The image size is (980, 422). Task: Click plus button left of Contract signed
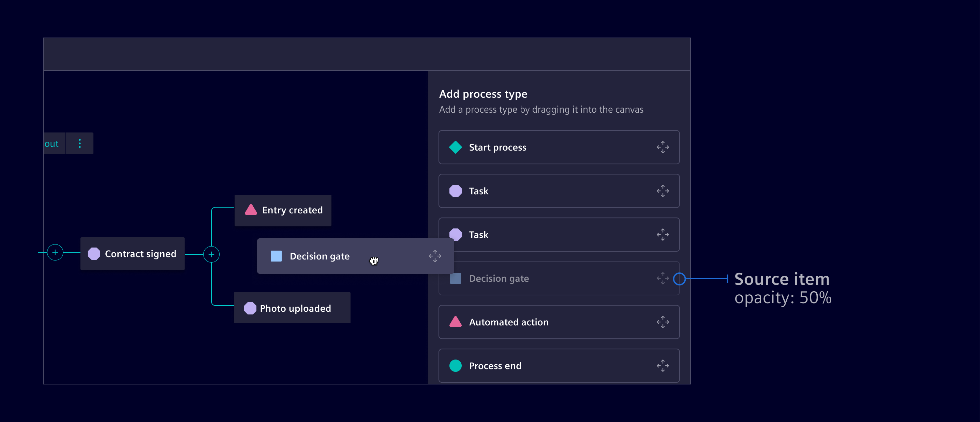point(55,252)
